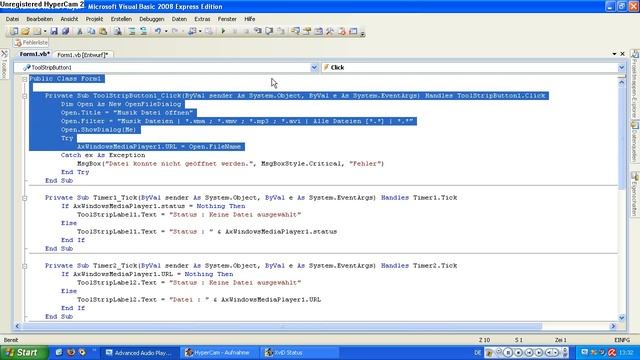Open the active files list arrow
The width and height of the screenshot is (640, 360).
tap(614, 54)
